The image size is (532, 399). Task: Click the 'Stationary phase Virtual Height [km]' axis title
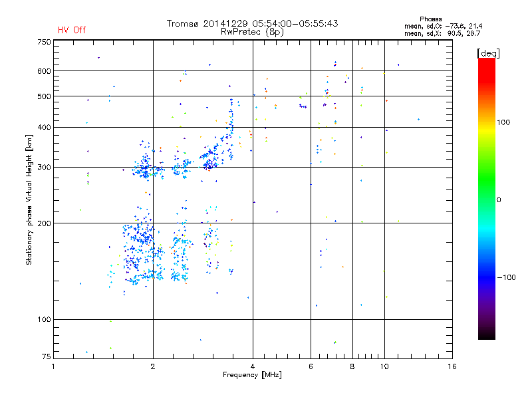click(29, 199)
